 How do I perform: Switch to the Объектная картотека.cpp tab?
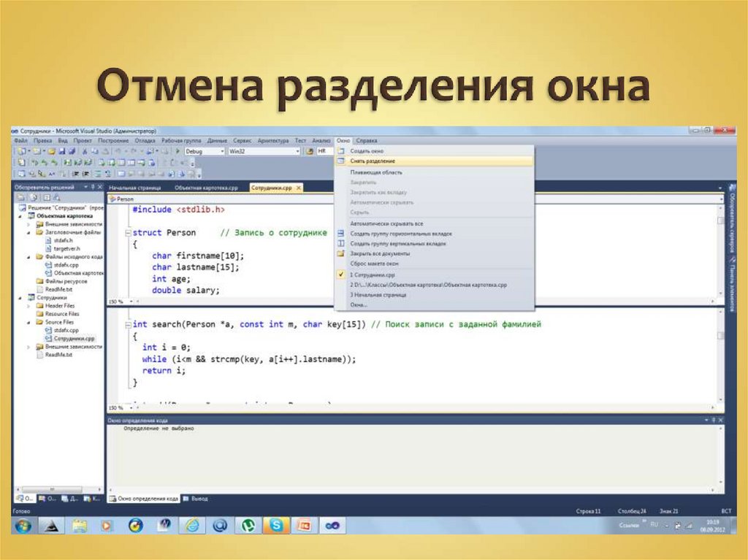coord(206,188)
